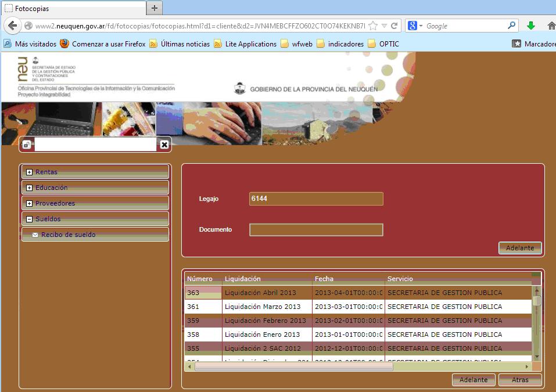556x392 pixels.
Task: Expand the Educación menu section
Action: pyautogui.click(x=29, y=188)
